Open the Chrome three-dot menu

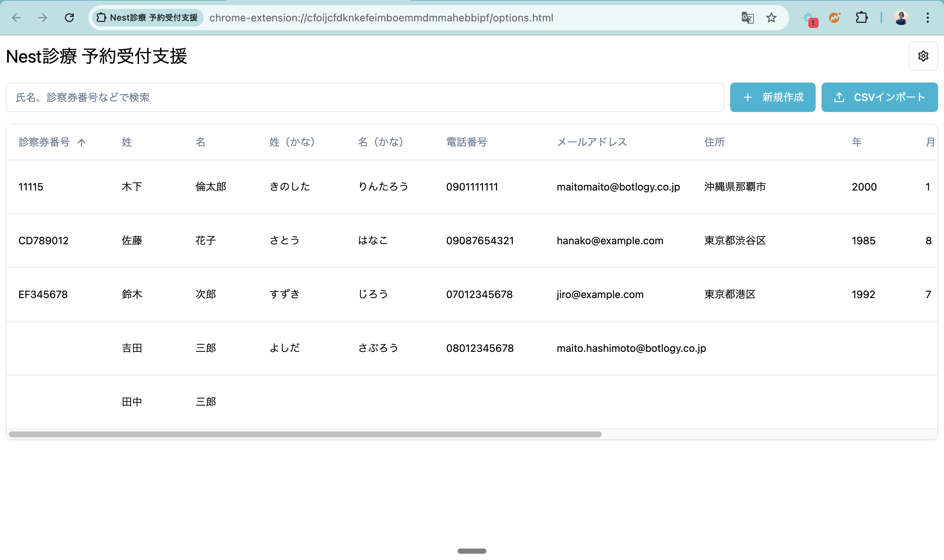(x=927, y=18)
